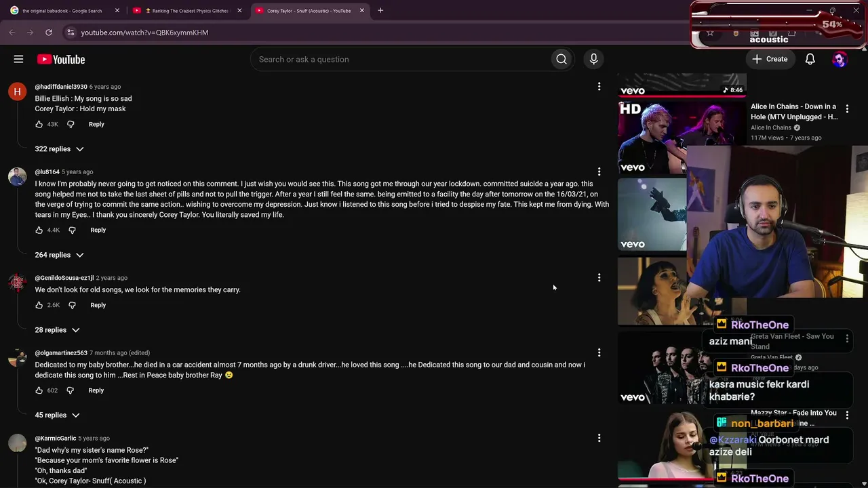Switch to the babadook Google Search tab
The image size is (868, 488).
64,10
